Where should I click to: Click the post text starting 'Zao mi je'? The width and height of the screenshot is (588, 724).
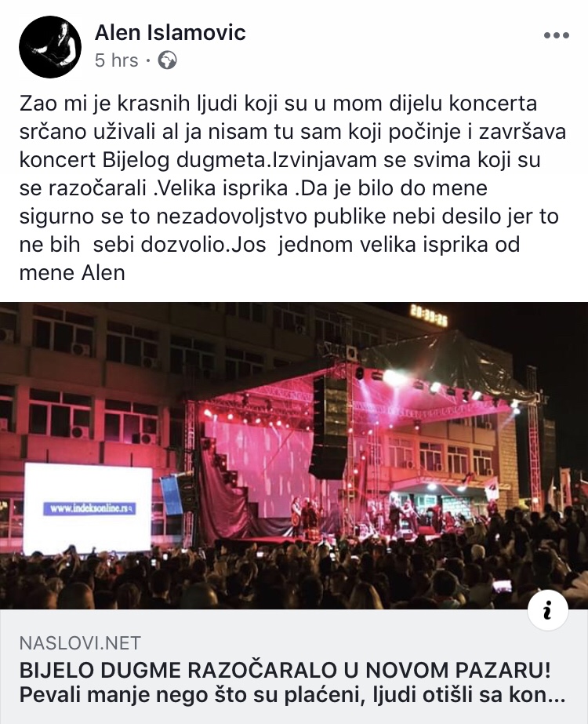[293, 187]
